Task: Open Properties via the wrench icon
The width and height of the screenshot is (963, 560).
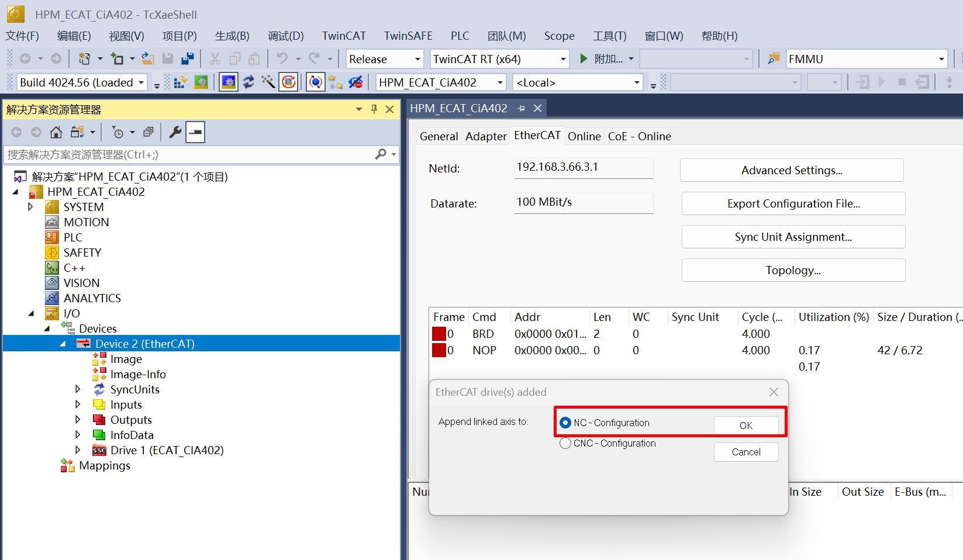Action: (x=175, y=132)
